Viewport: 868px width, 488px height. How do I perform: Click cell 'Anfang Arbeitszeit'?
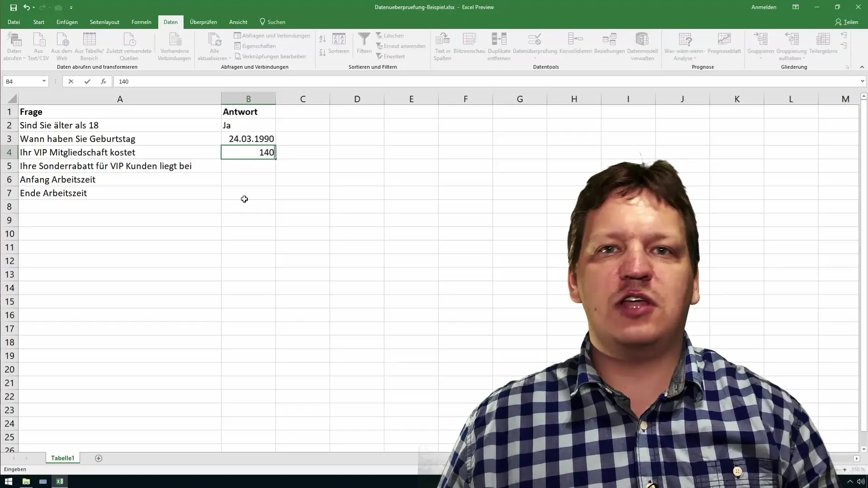[120, 179]
